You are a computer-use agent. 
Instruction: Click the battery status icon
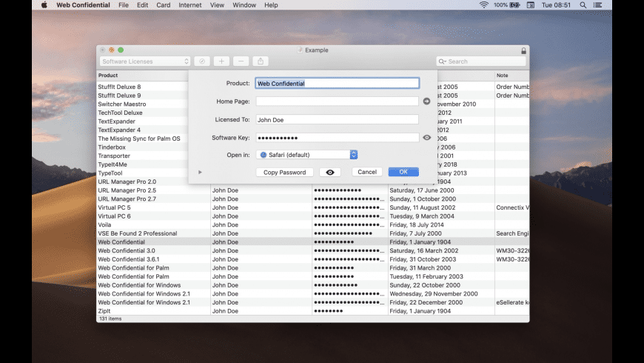click(515, 5)
